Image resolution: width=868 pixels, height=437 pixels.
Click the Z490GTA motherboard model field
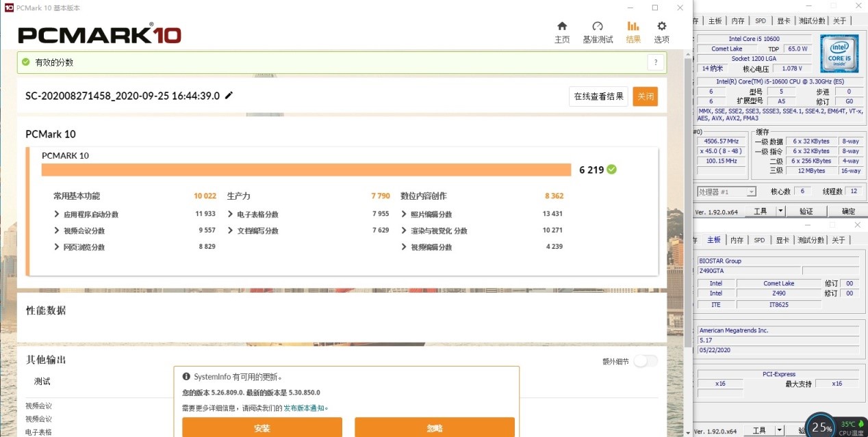click(x=749, y=271)
